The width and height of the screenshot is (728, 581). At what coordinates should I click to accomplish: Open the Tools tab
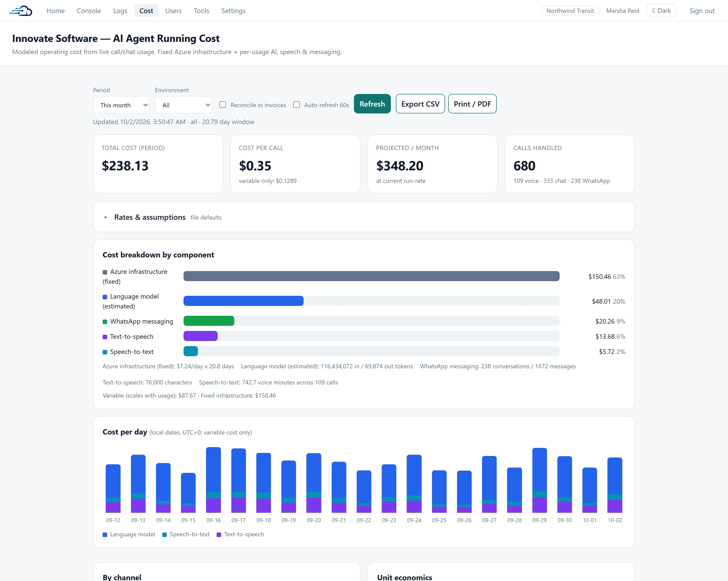click(201, 11)
